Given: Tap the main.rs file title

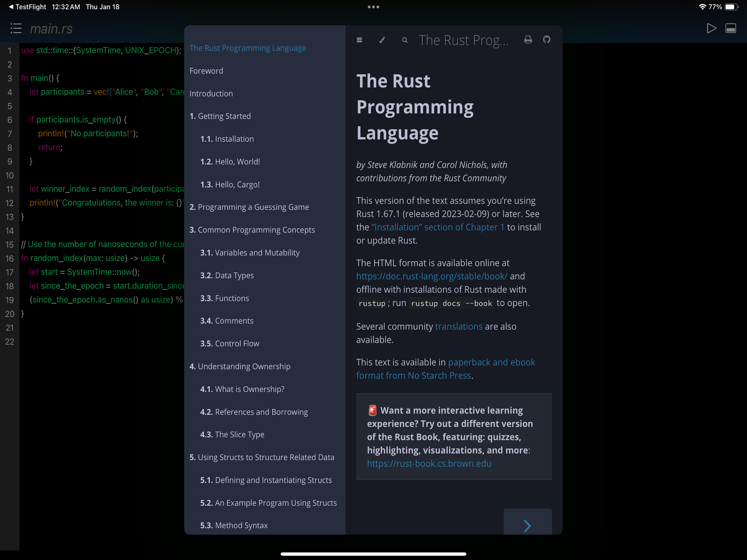Looking at the screenshot, I should click(51, 29).
